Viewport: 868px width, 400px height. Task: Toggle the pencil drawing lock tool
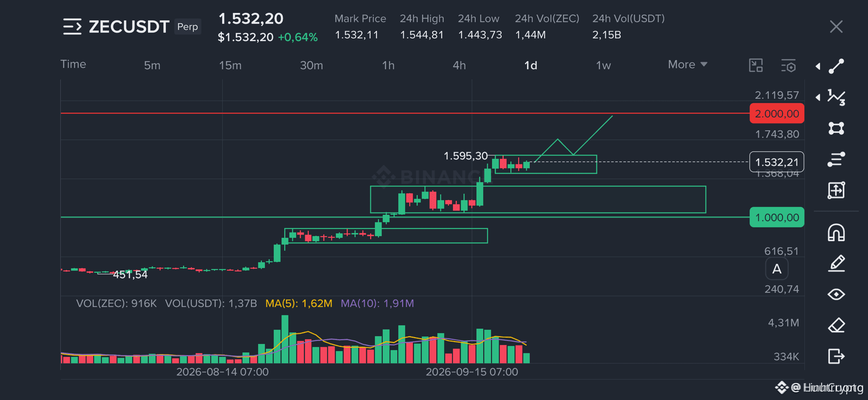tap(836, 264)
